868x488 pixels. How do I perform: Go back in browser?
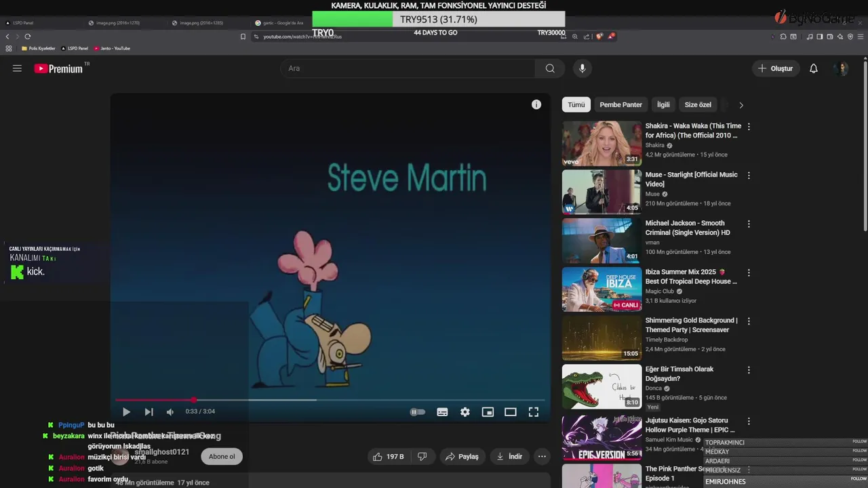pos(7,37)
